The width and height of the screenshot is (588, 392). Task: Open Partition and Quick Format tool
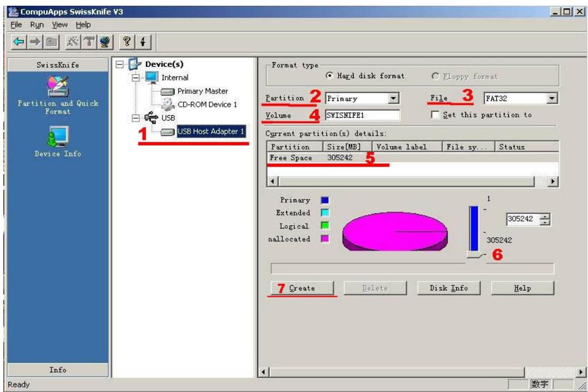[58, 95]
